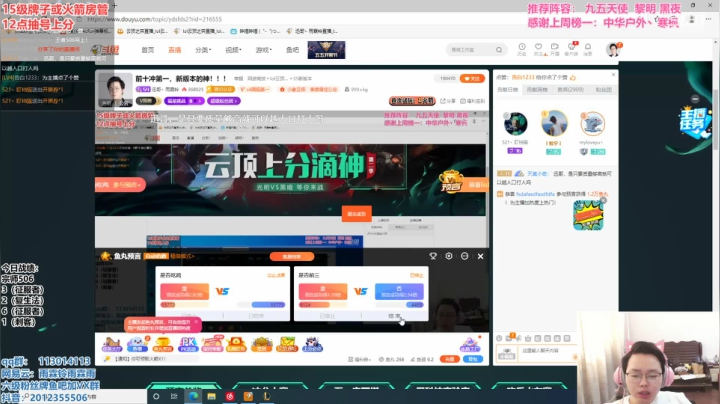Open Microsoft Edge in the taskbar
The image size is (720, 404).
(x=193, y=396)
